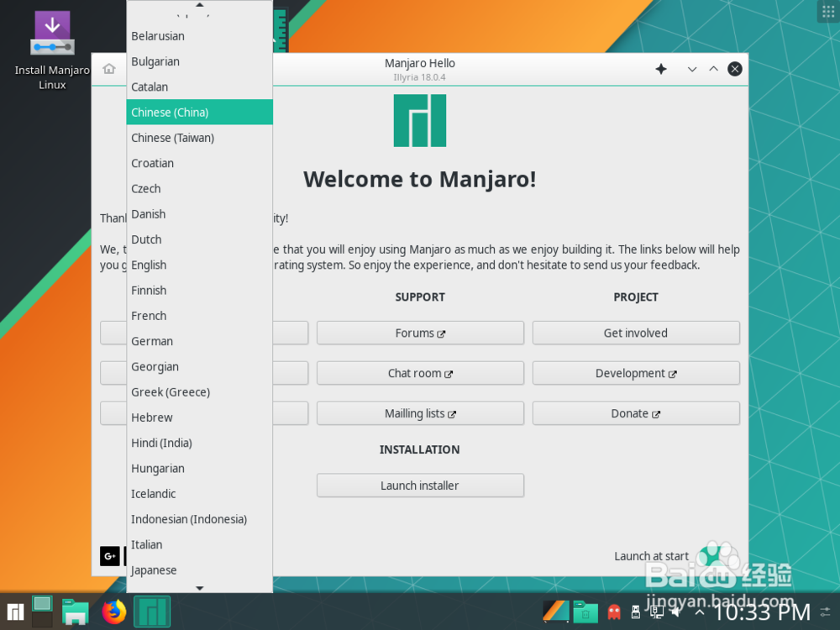Open the Development button
Viewport: 840px width, 630px height.
pos(636,374)
